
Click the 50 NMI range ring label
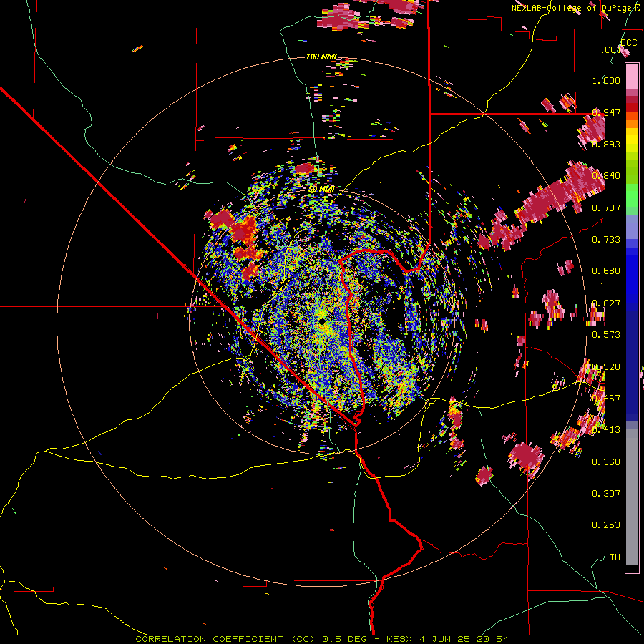(x=321, y=190)
